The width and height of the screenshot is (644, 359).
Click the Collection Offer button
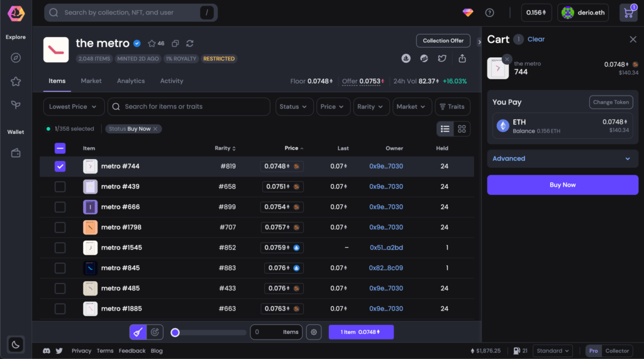pyautogui.click(x=443, y=41)
